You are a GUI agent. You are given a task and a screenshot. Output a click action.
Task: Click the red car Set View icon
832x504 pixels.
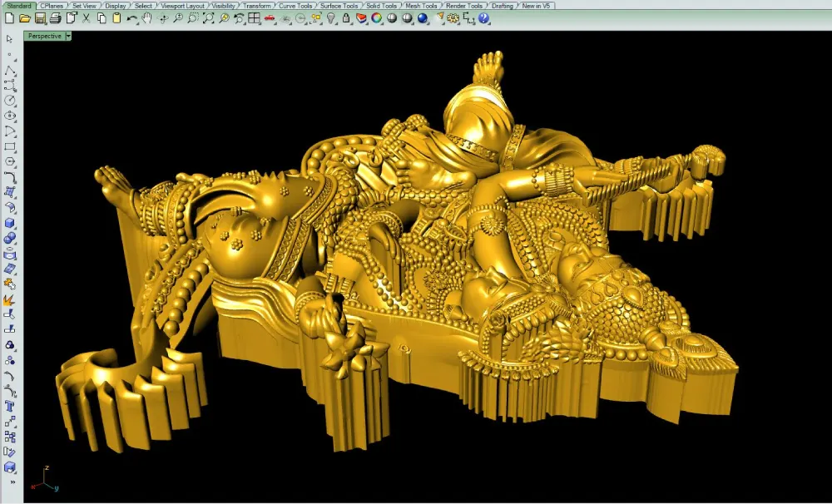(x=270, y=18)
